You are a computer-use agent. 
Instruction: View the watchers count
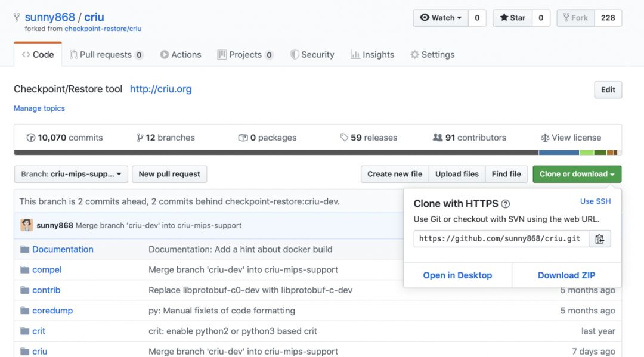click(477, 18)
